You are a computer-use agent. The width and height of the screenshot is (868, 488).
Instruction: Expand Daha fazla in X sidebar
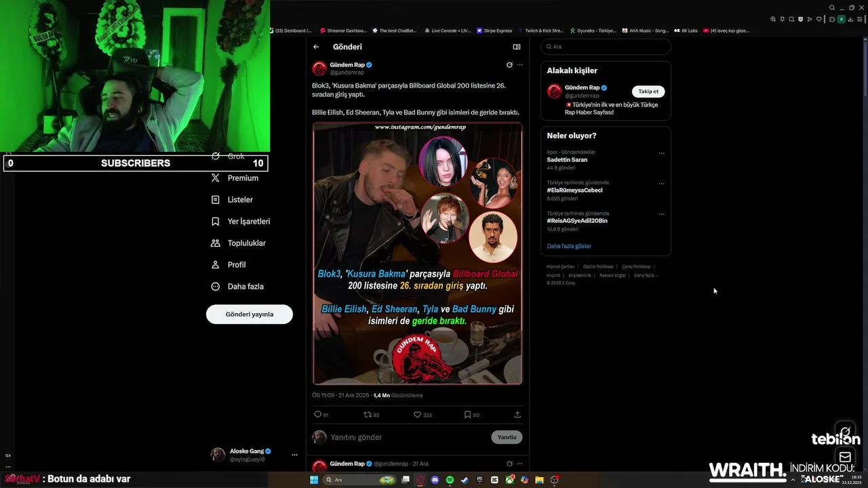[x=237, y=287]
